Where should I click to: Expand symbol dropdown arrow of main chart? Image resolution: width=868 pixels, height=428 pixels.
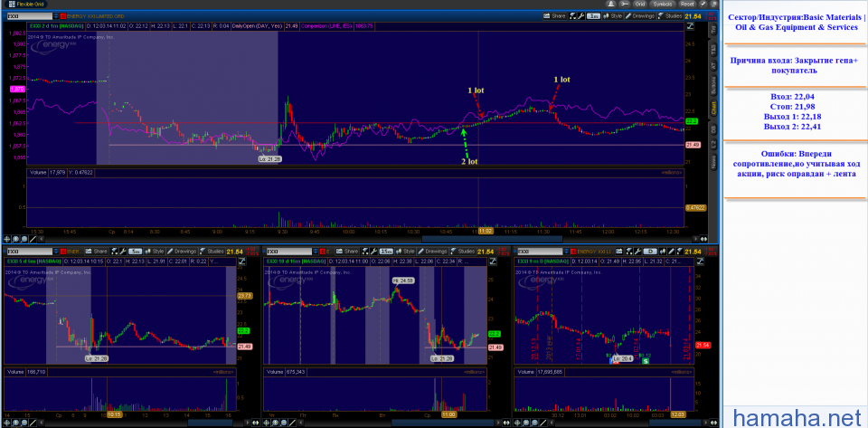click(57, 16)
